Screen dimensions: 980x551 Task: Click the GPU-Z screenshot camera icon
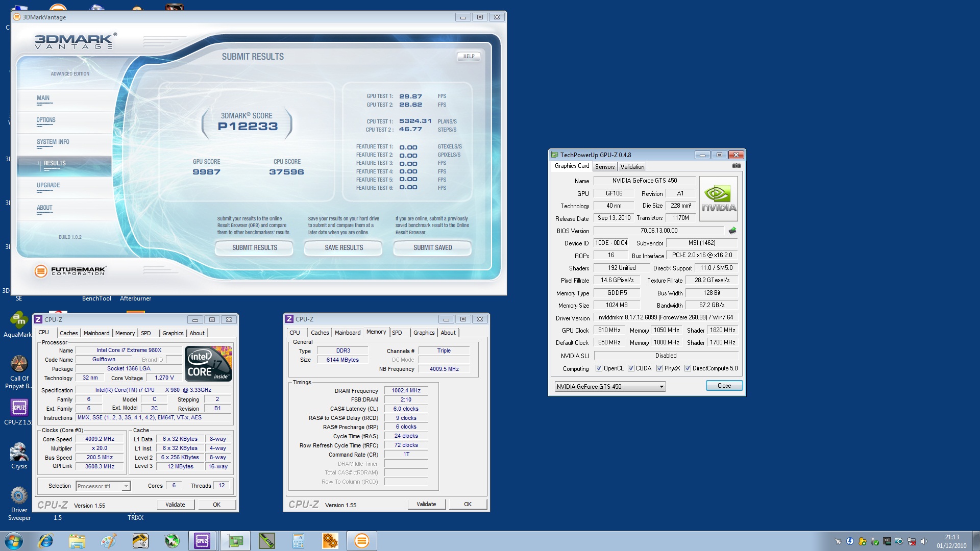coord(736,166)
